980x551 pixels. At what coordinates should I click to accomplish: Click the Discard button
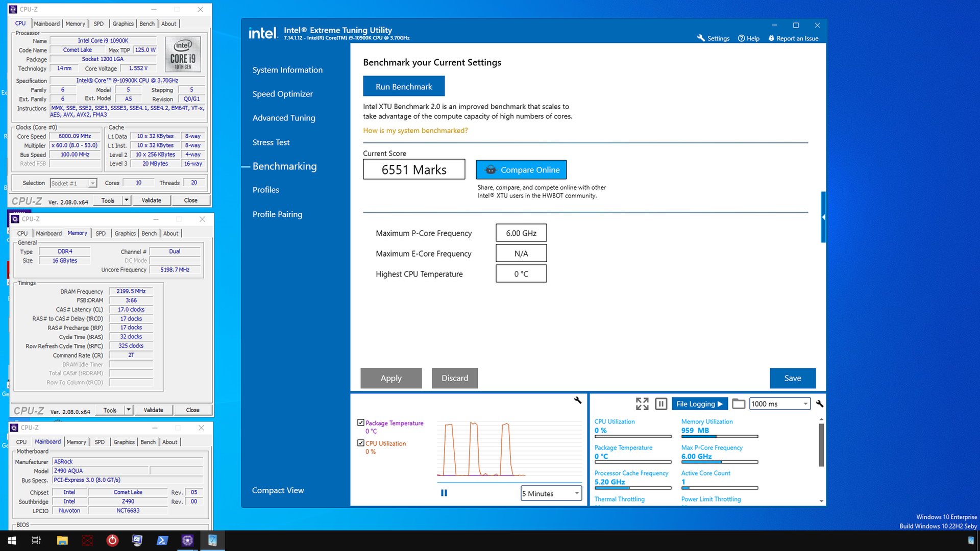(x=455, y=378)
